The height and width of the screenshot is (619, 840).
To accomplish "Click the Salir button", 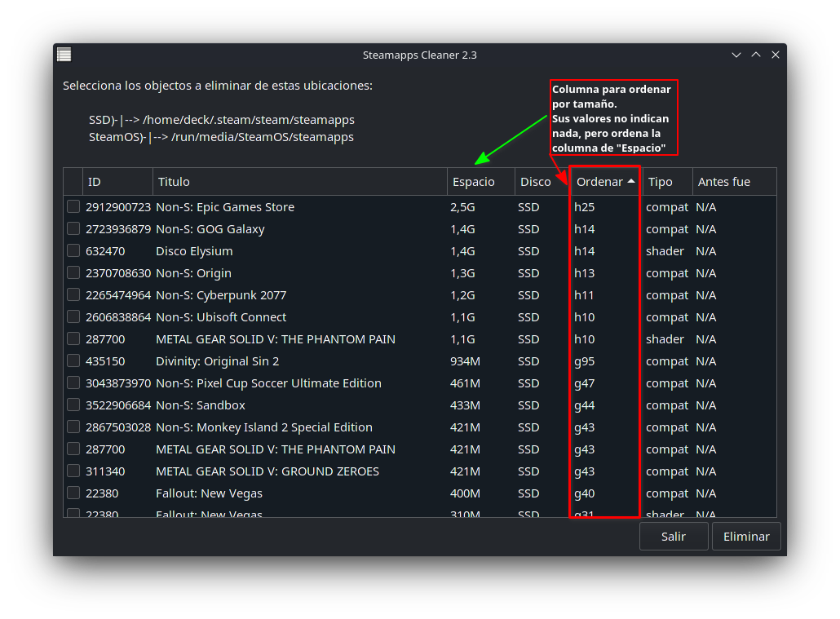I will (x=674, y=537).
